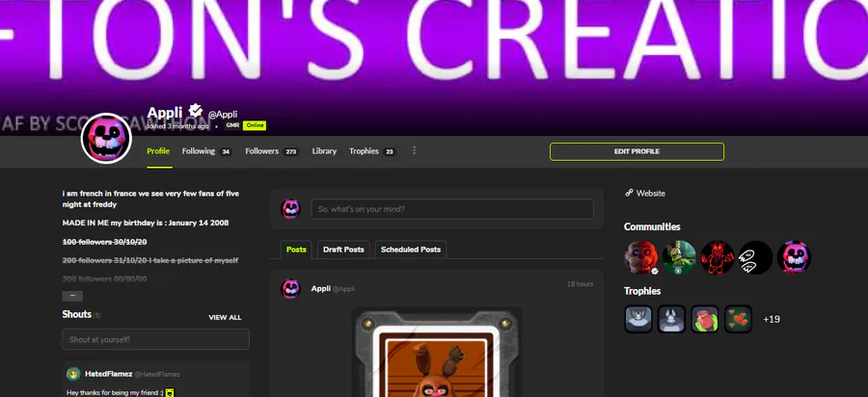Click the HatedFlamez username in shouts

pyautogui.click(x=108, y=374)
